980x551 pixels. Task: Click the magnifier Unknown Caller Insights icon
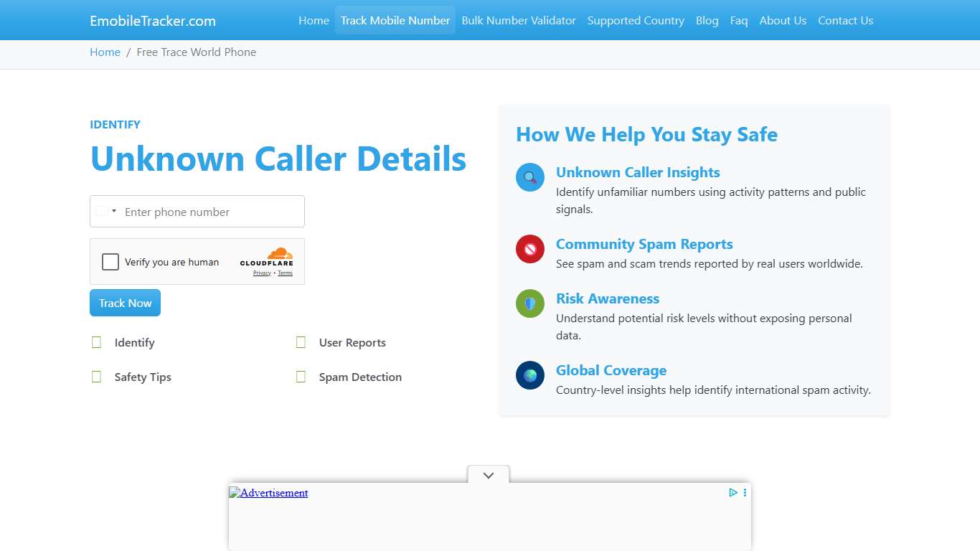tap(530, 177)
